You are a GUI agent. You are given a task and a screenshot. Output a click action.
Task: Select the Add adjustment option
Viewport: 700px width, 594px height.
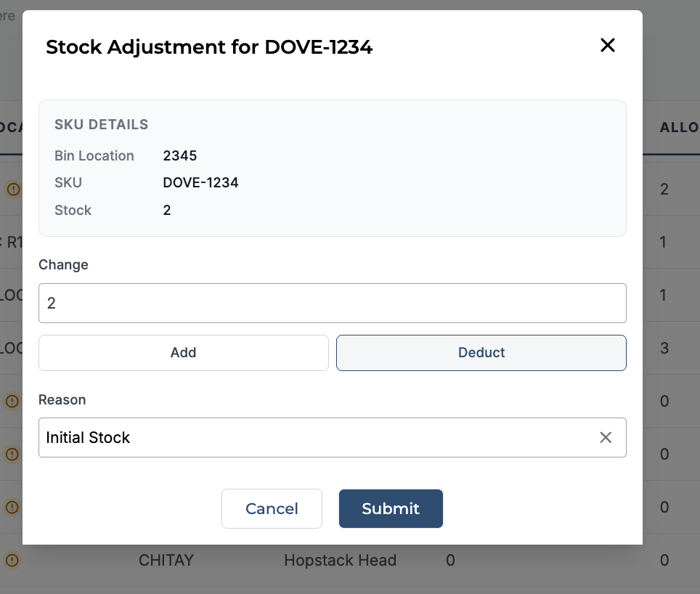coord(184,353)
